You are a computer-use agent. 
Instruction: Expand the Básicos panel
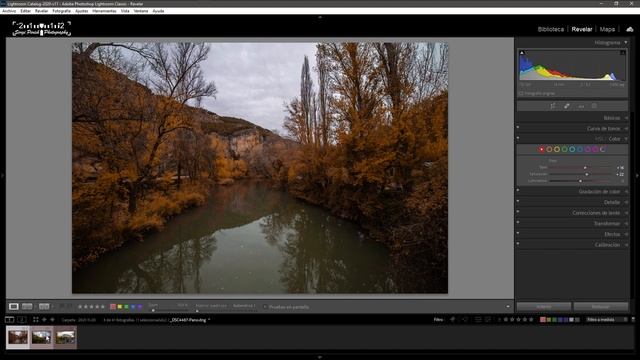point(626,118)
